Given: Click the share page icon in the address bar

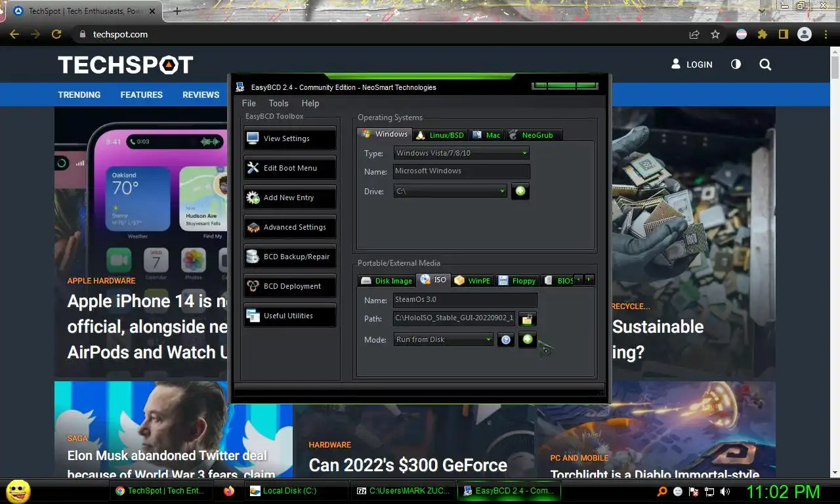Looking at the screenshot, I should pyautogui.click(x=694, y=34).
